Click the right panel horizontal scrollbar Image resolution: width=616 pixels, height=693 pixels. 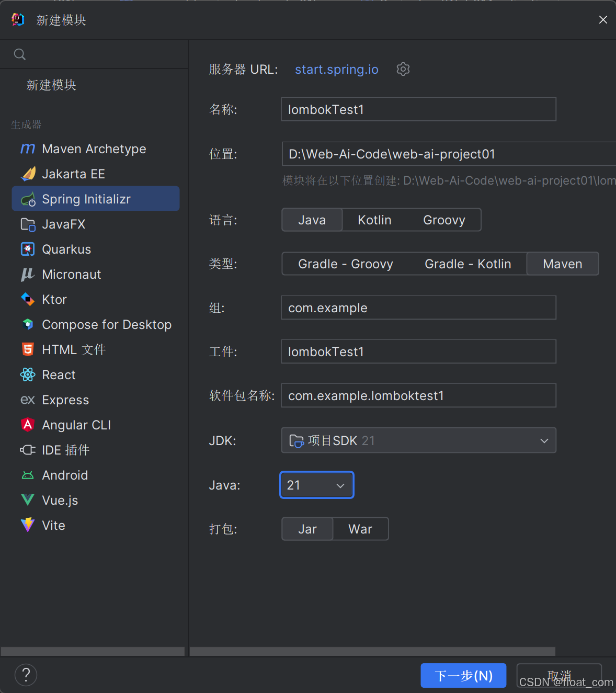point(372,651)
